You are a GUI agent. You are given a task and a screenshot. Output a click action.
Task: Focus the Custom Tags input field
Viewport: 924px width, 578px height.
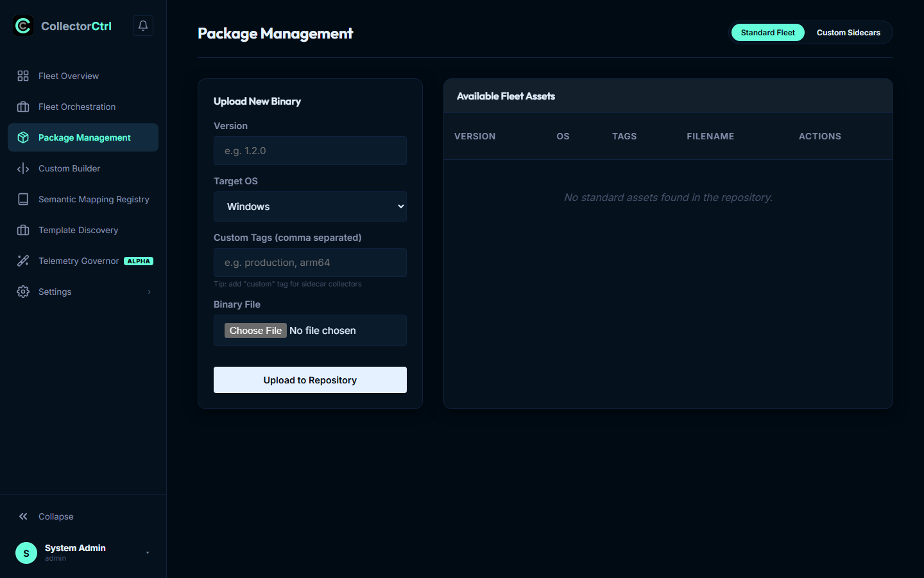tap(310, 263)
